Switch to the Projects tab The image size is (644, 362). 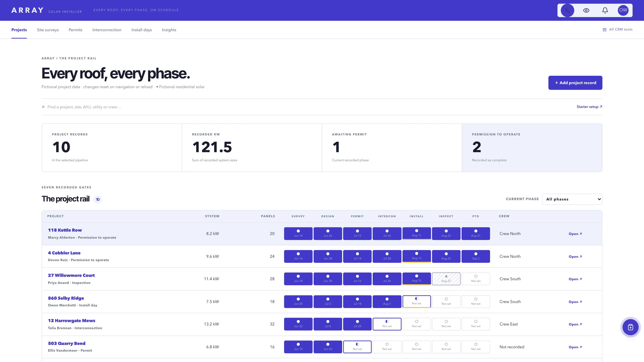(x=19, y=30)
